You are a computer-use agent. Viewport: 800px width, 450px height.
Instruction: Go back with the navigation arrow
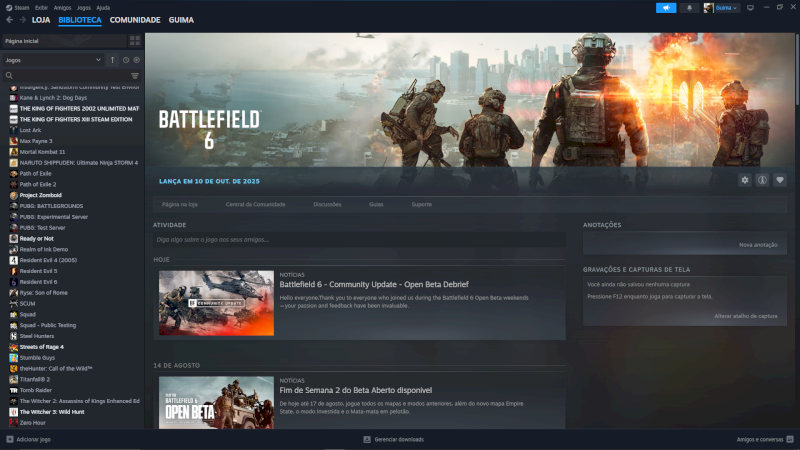pyautogui.click(x=10, y=20)
